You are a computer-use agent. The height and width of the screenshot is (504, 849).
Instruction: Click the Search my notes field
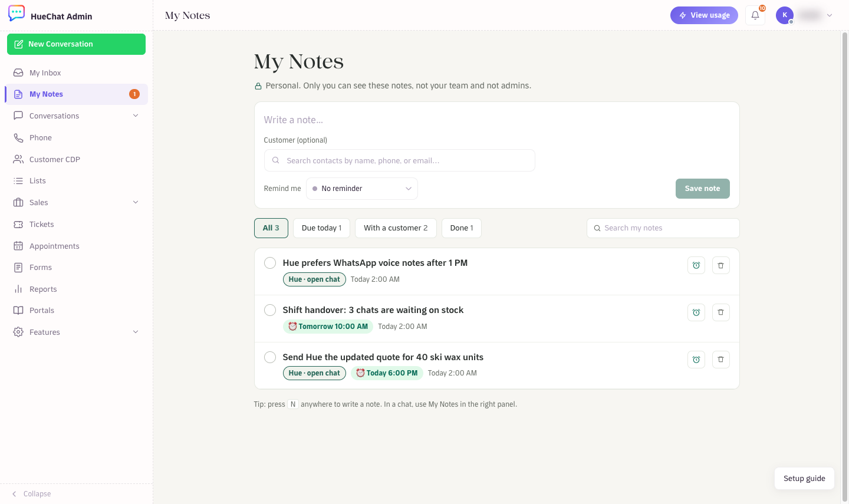pos(663,228)
